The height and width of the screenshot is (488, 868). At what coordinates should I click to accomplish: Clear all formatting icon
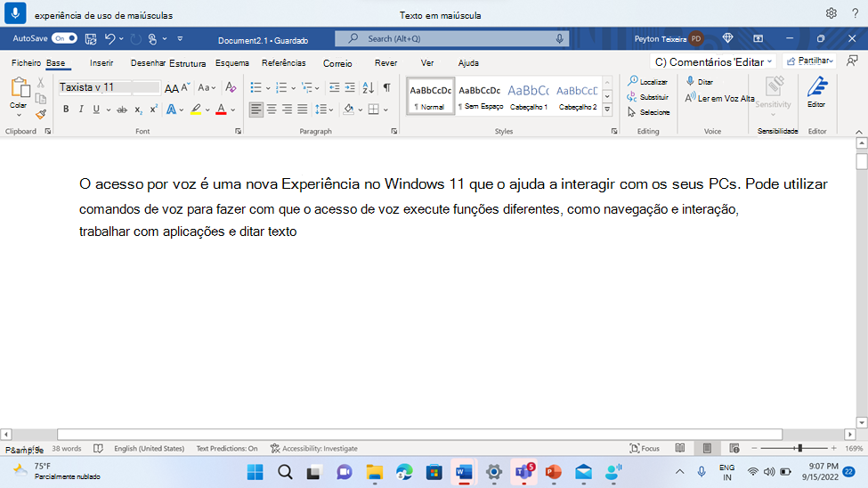click(231, 87)
